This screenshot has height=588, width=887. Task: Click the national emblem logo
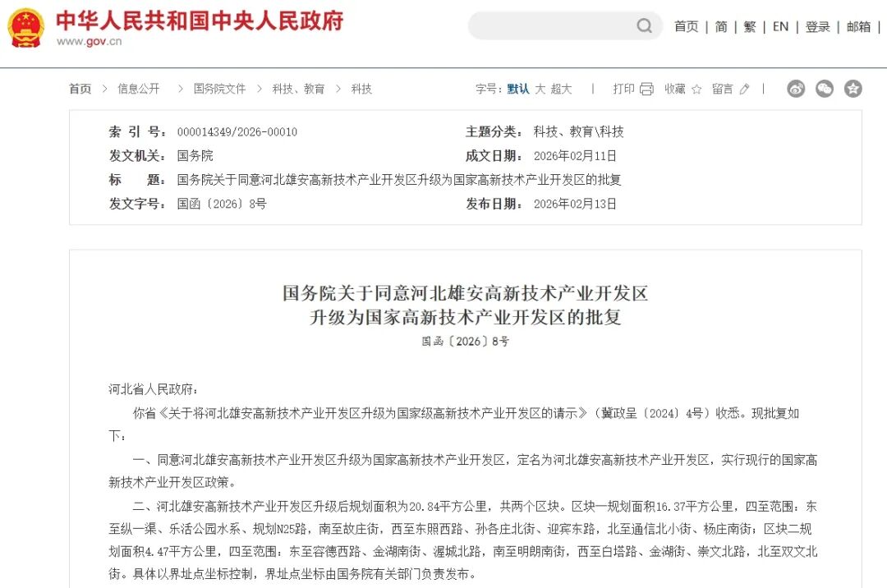26,28
